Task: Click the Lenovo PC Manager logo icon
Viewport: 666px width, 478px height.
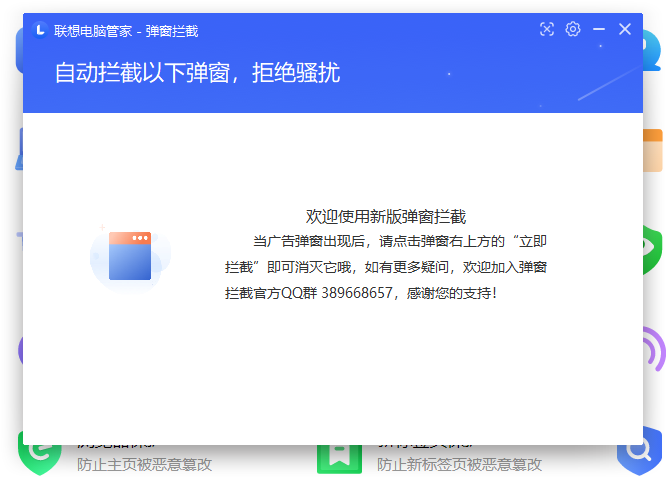Action: (40, 30)
